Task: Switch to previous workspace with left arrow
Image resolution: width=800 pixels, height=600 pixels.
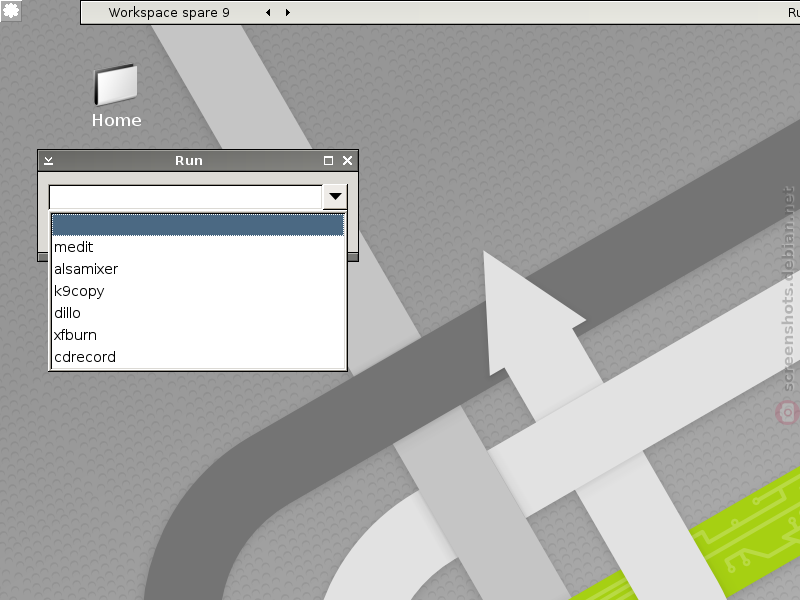Action: click(268, 12)
